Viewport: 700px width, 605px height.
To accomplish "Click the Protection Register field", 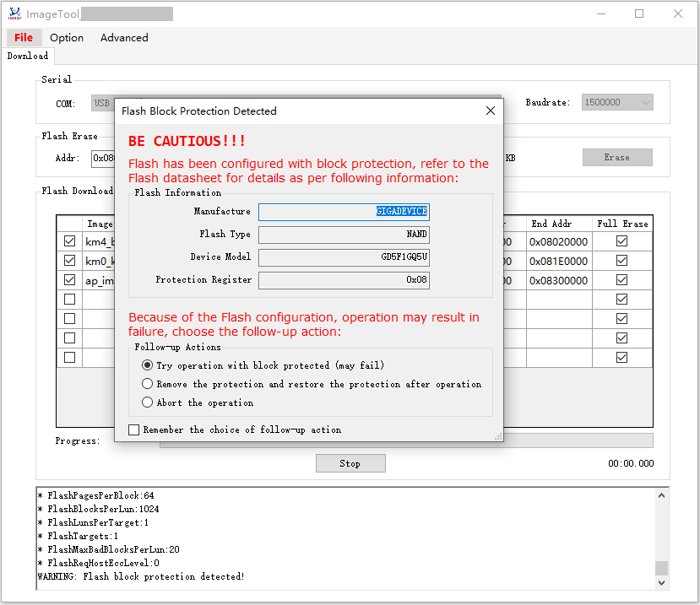I will 344,280.
